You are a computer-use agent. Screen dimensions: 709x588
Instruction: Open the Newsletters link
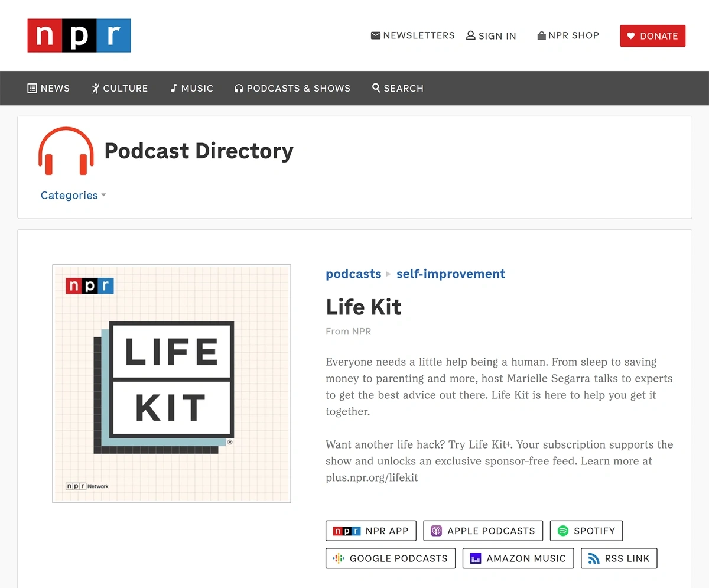tap(412, 35)
